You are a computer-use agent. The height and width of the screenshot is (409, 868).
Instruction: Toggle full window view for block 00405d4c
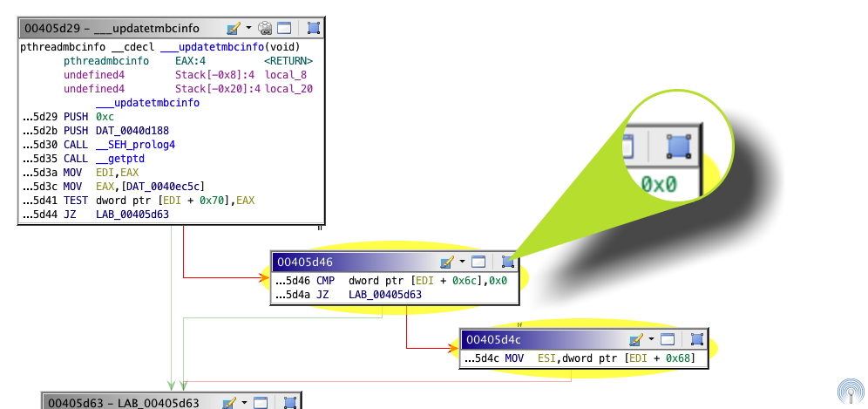pyautogui.click(x=668, y=339)
